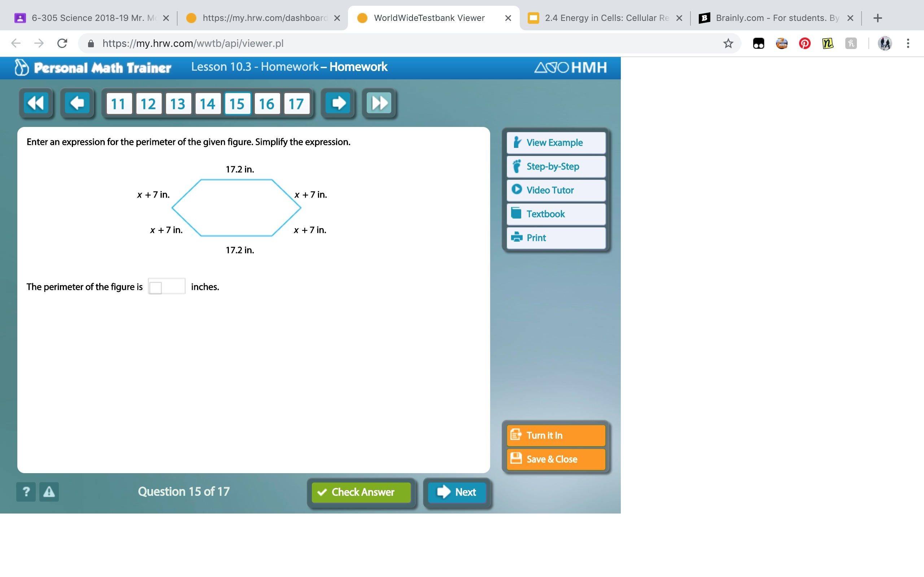Screen dimensions: 924x577
Task: Open the Pinterest extension icon
Action: (x=805, y=44)
